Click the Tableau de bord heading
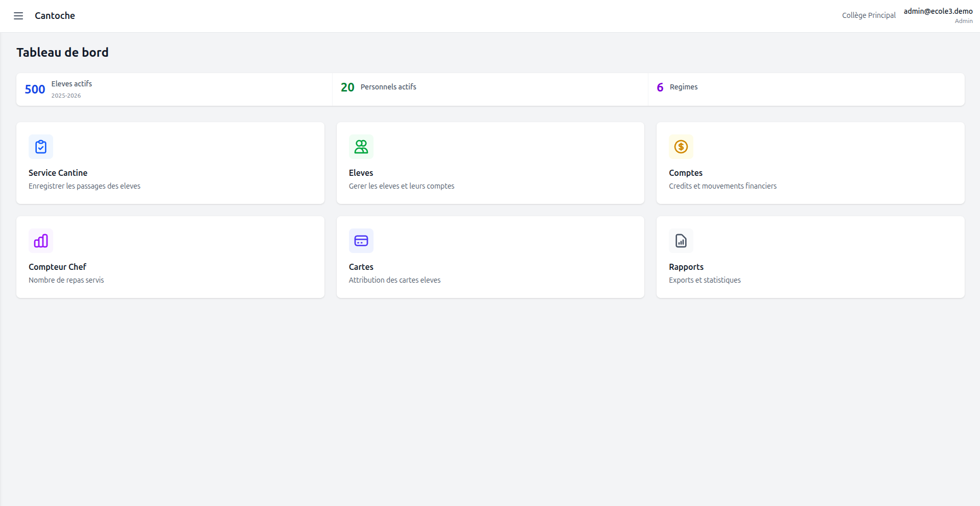 pyautogui.click(x=62, y=52)
